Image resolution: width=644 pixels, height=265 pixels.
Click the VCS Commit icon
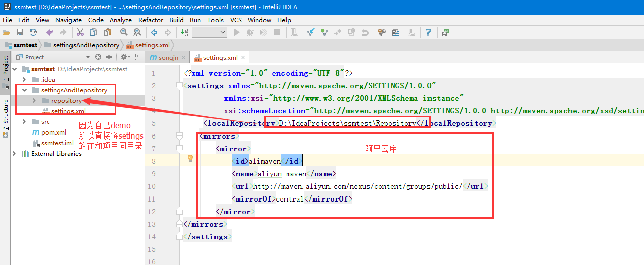(325, 32)
